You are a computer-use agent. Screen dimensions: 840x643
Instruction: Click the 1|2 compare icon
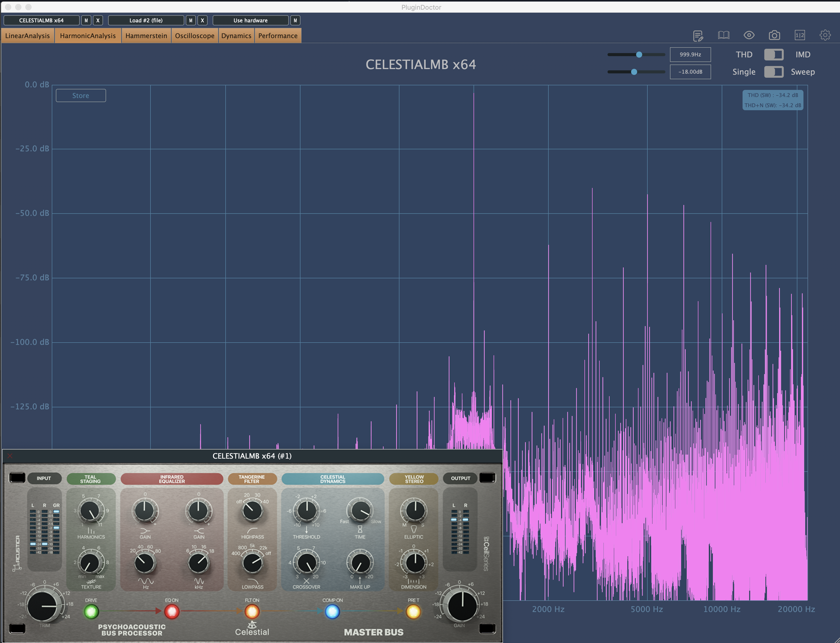[799, 36]
